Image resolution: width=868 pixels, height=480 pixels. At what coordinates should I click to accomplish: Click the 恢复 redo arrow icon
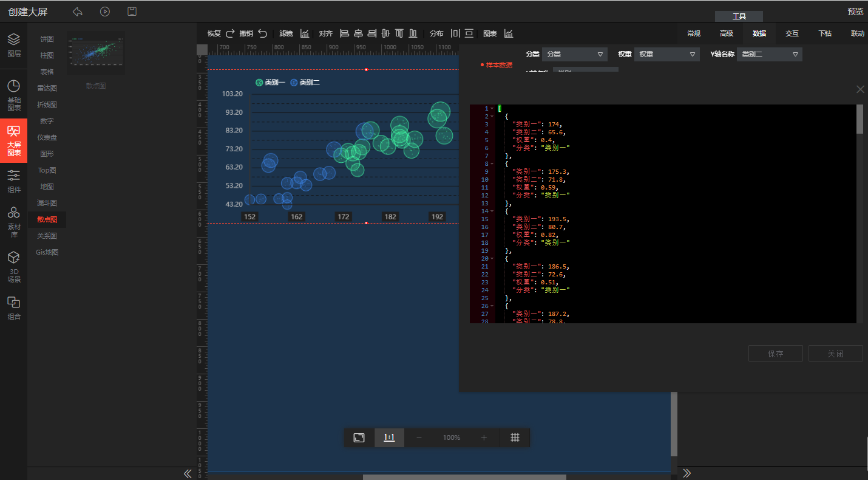(230, 33)
